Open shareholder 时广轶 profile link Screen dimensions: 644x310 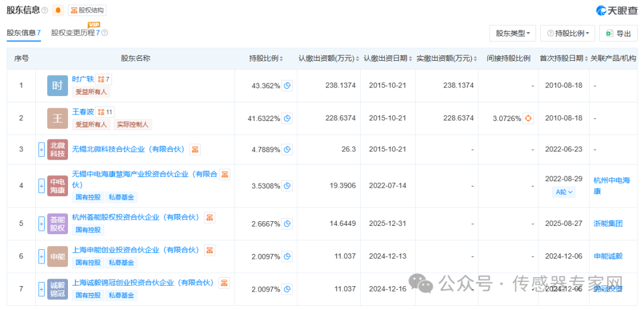pos(83,79)
